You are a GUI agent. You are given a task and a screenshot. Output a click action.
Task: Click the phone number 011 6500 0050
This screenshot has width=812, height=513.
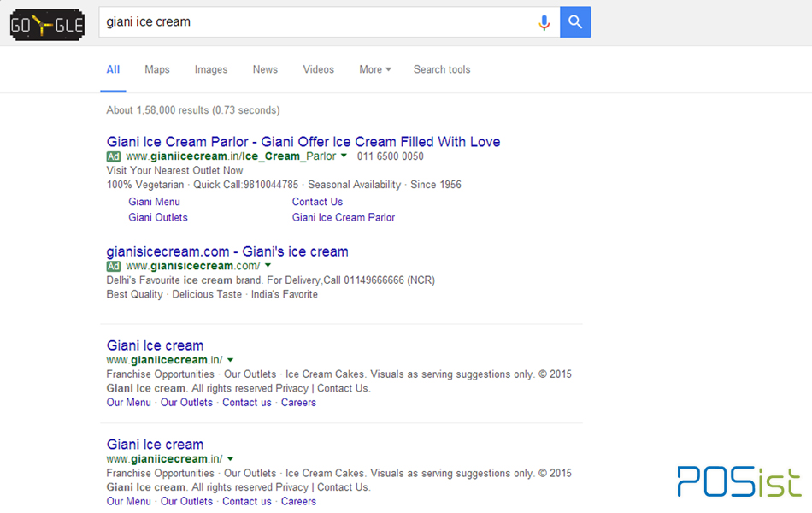coord(390,156)
